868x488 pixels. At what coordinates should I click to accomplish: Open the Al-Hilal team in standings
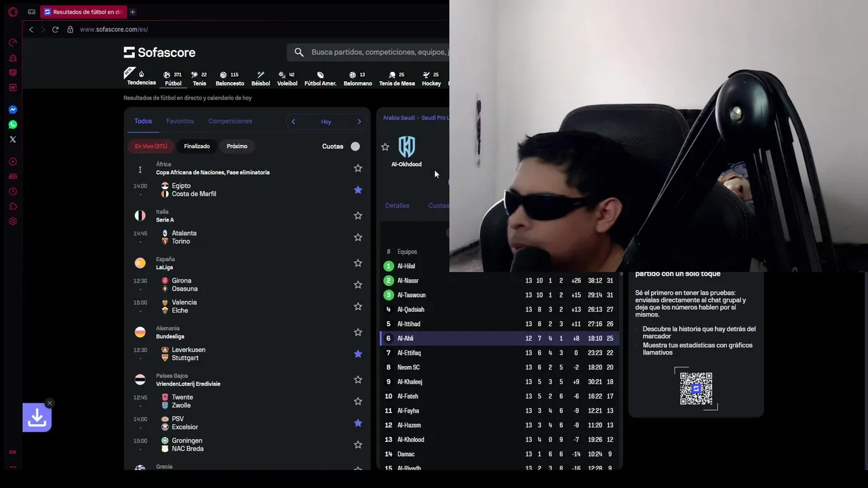click(x=406, y=266)
